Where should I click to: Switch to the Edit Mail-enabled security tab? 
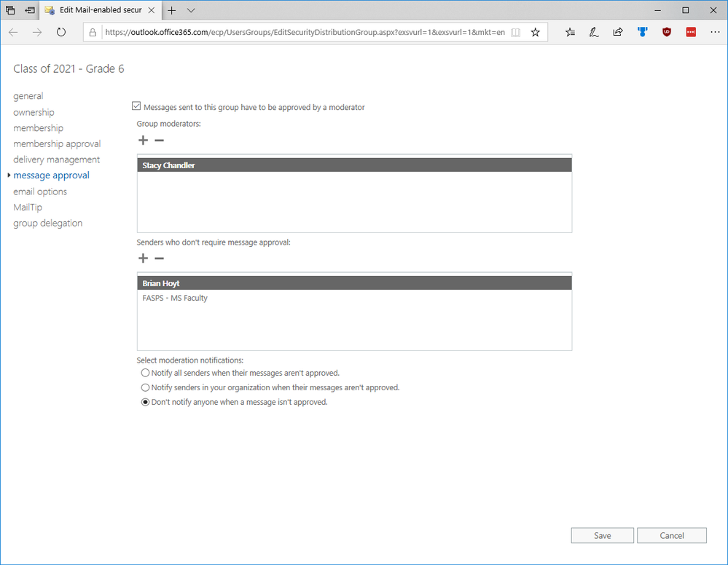101,10
